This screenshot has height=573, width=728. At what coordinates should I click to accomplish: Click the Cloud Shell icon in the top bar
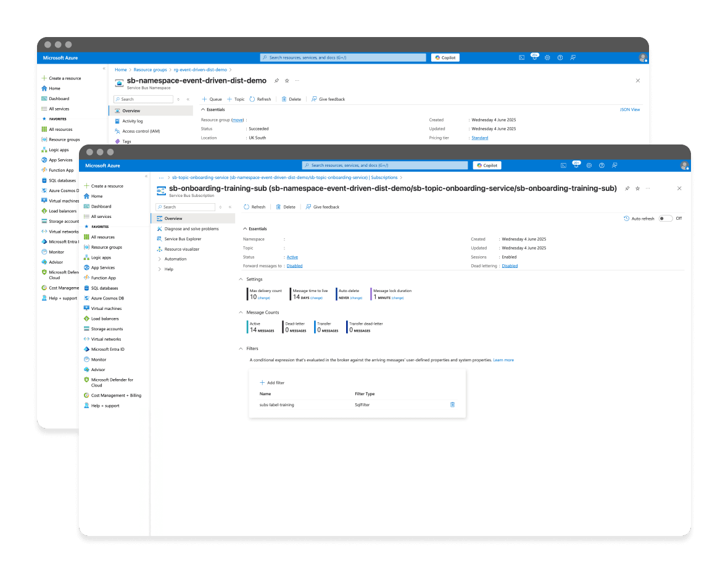pos(563,165)
